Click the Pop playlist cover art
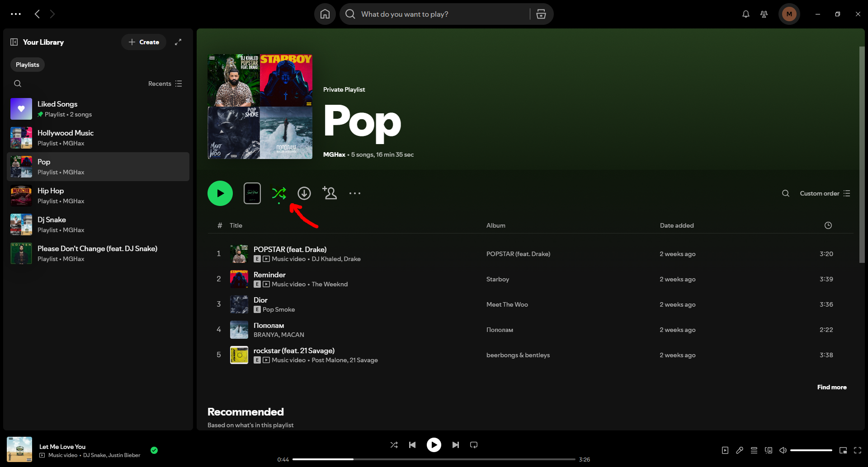Screen dimensions: 868x467 coord(260,107)
